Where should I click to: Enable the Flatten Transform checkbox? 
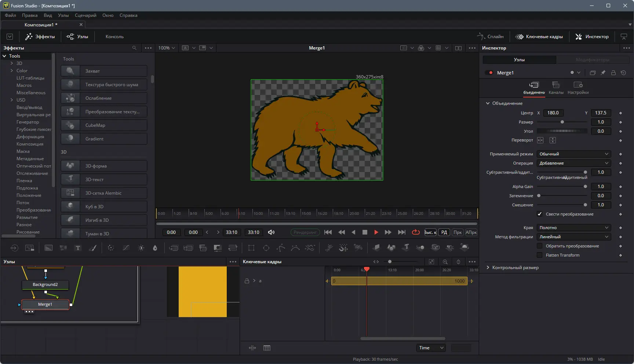540,255
